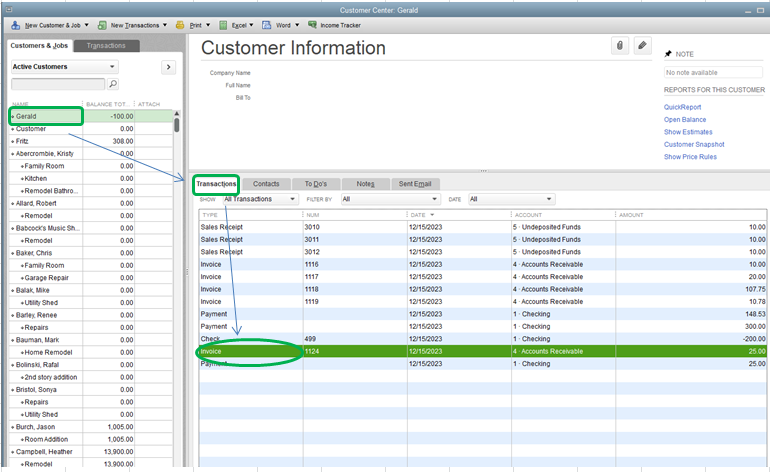Click Show Estimates link

coord(688,132)
